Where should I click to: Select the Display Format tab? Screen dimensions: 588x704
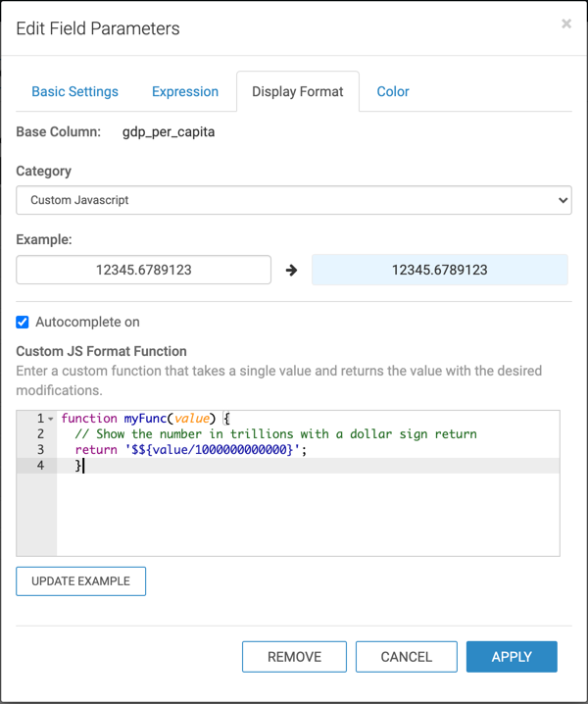[x=298, y=91]
